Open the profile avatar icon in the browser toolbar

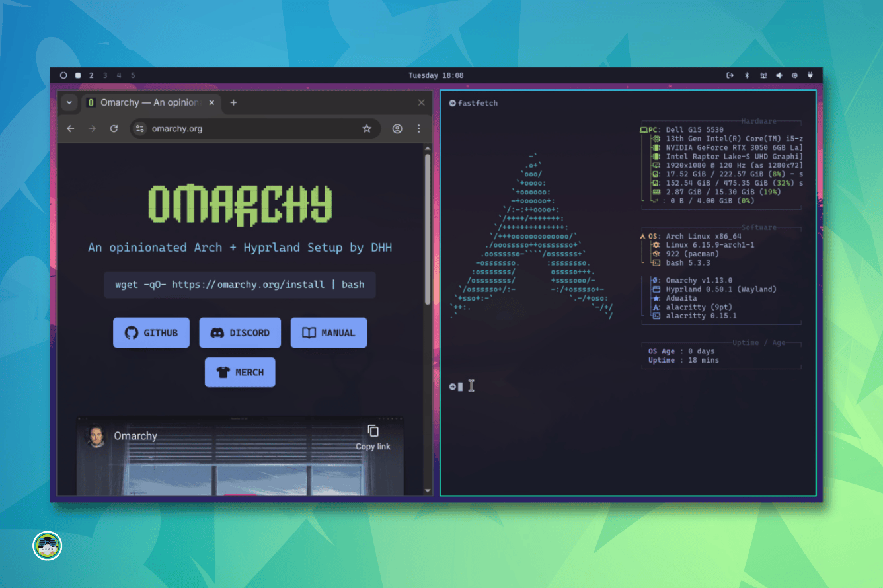pyautogui.click(x=397, y=129)
